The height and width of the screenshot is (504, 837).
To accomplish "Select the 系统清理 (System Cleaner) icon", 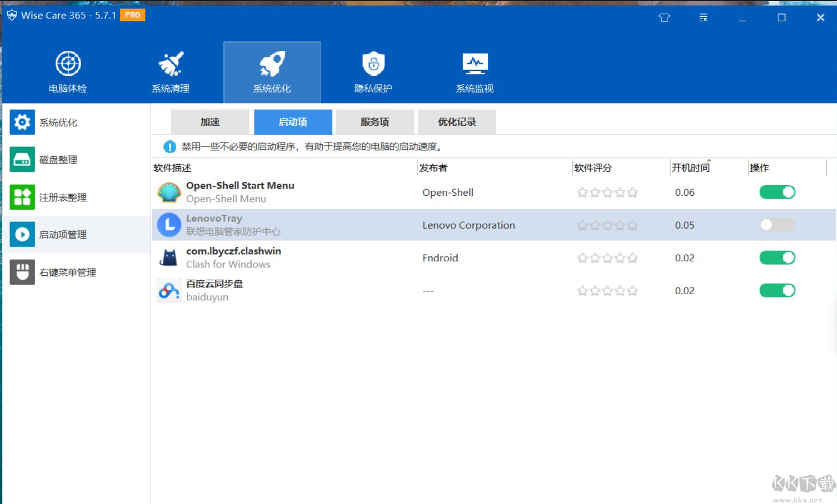I will click(x=171, y=72).
